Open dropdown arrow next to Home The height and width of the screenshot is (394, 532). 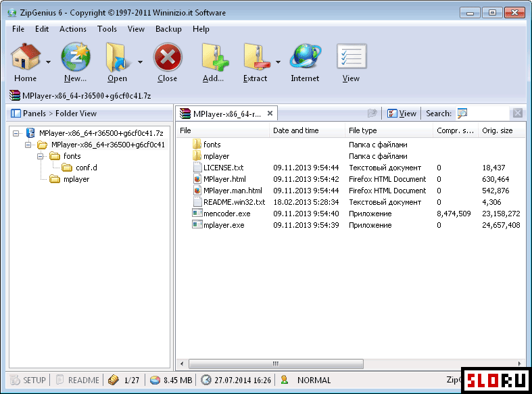point(48,62)
